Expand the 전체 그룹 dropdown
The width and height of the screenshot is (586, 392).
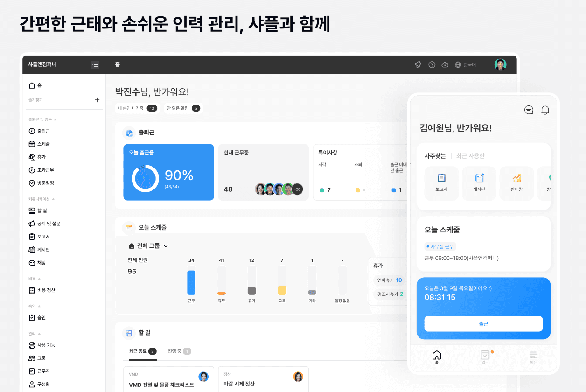[x=148, y=246]
